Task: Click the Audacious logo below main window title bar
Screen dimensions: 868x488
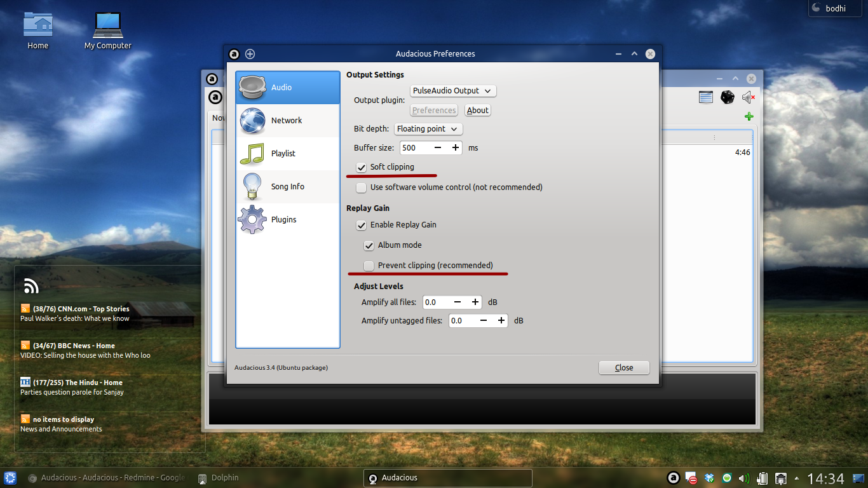Action: 215,97
